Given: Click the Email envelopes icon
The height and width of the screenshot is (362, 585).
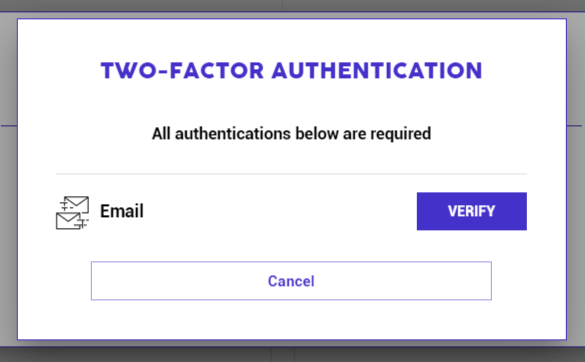Looking at the screenshot, I should pyautogui.click(x=72, y=212).
